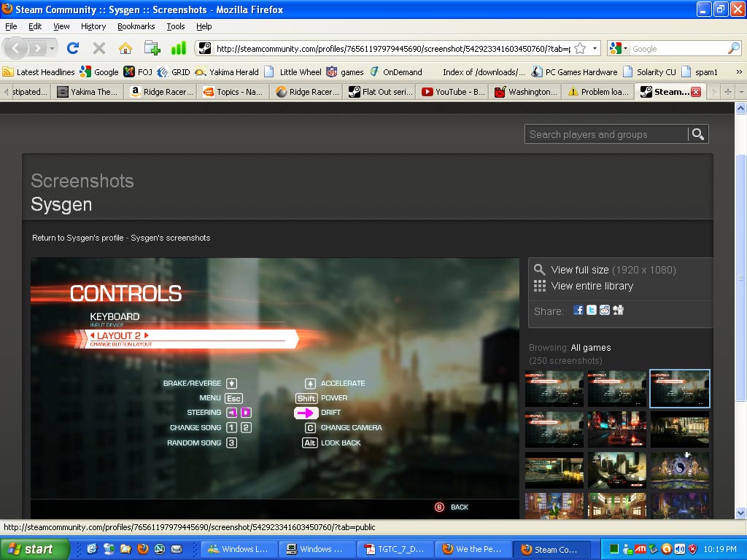Open the Help menu
The image size is (747, 560).
click(204, 26)
